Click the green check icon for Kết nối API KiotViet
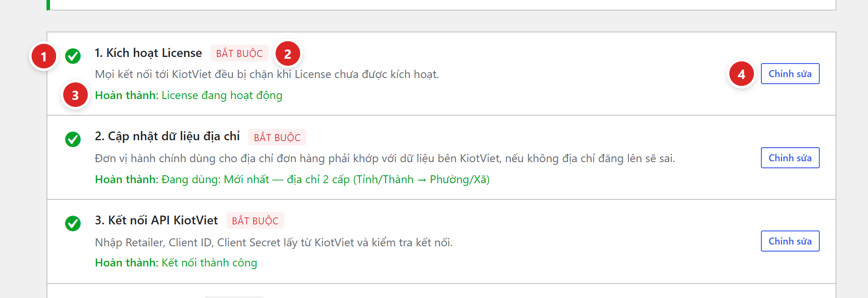The height and width of the screenshot is (298, 868). (x=73, y=223)
